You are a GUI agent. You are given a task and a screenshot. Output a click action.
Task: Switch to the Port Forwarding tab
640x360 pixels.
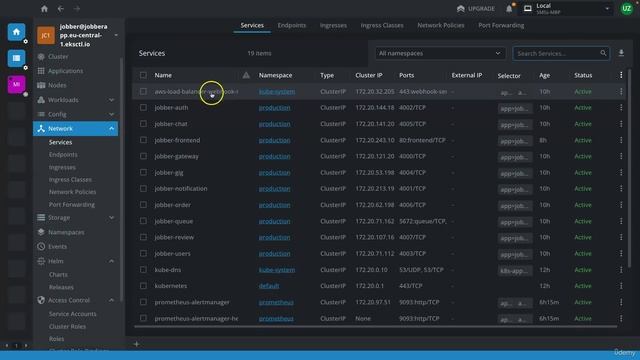point(501,25)
